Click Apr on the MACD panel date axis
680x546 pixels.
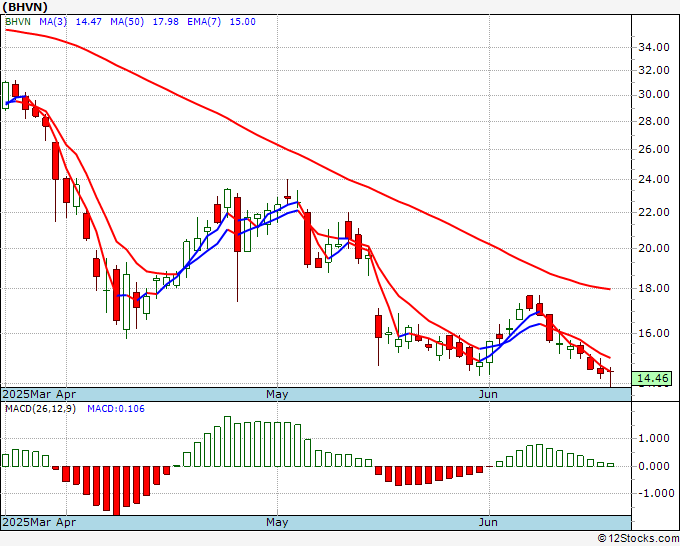66,522
